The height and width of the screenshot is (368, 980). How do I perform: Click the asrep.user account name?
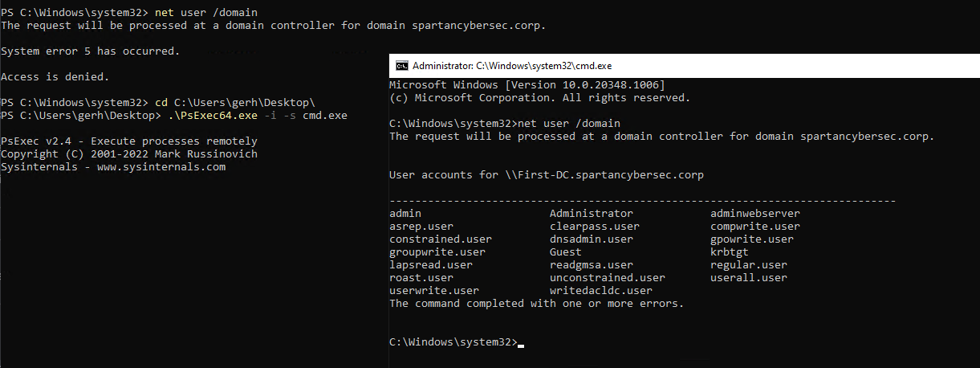[x=421, y=227]
